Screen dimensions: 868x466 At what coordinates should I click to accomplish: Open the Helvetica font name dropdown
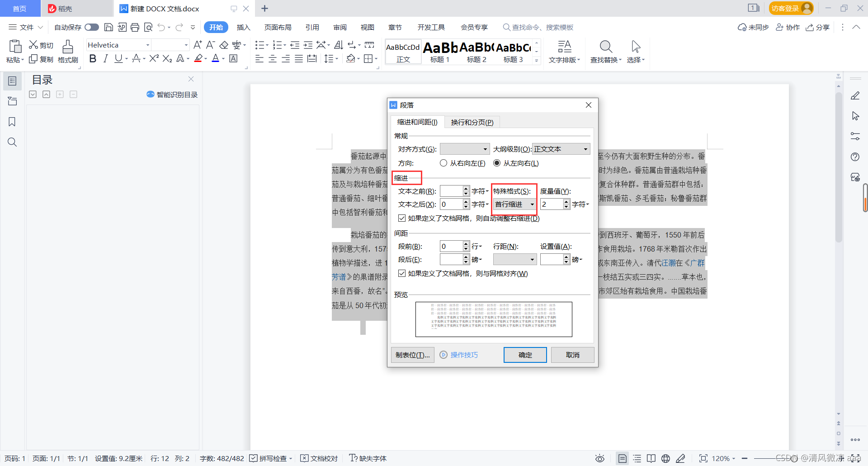(147, 45)
